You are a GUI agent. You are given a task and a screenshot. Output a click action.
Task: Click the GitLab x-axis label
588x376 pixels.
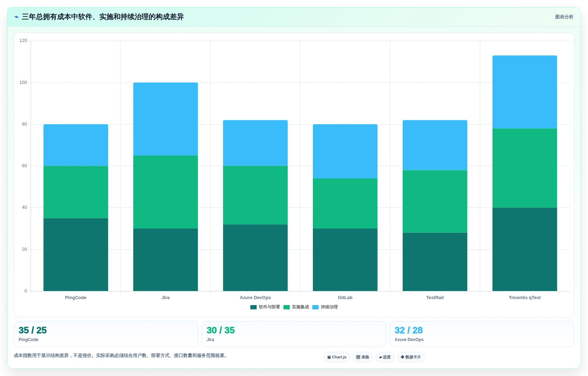click(345, 298)
